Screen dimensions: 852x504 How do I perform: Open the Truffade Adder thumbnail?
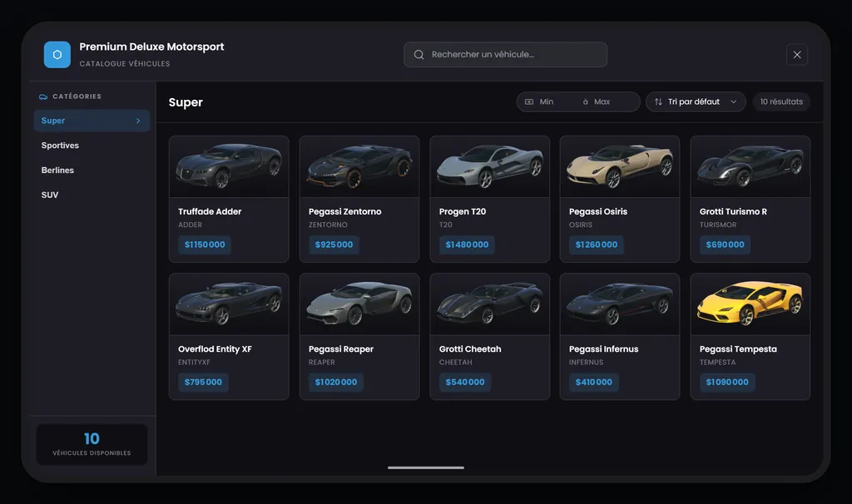click(229, 166)
